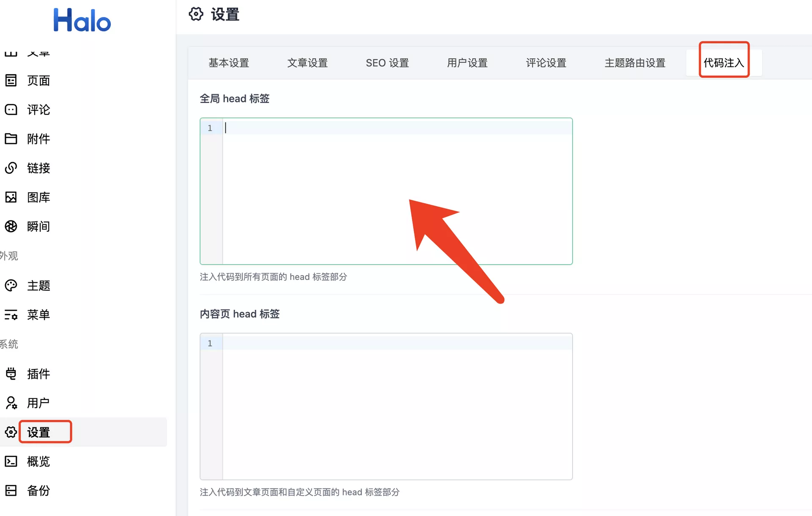Viewport: 812px width, 516px height.
Task: Open the 图库 gallery icon
Action: pyautogui.click(x=11, y=197)
